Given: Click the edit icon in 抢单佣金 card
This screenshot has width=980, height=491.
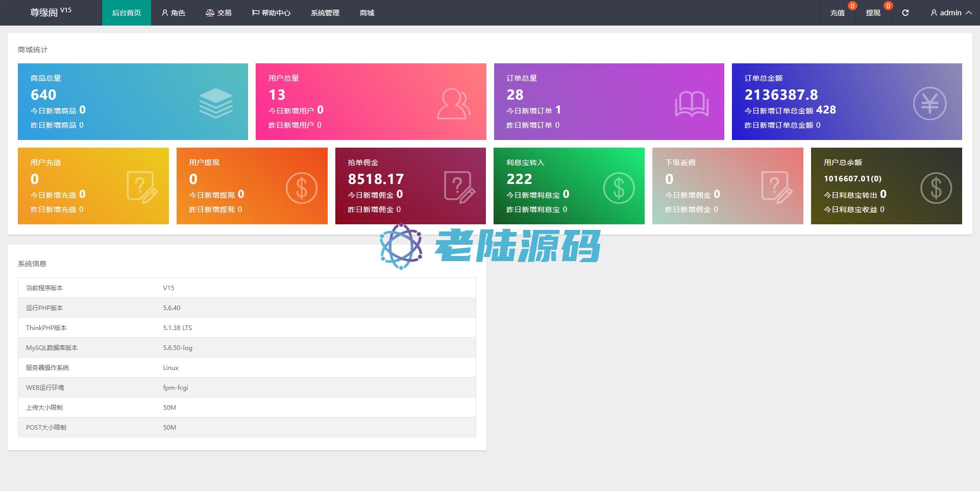Looking at the screenshot, I should click(459, 188).
